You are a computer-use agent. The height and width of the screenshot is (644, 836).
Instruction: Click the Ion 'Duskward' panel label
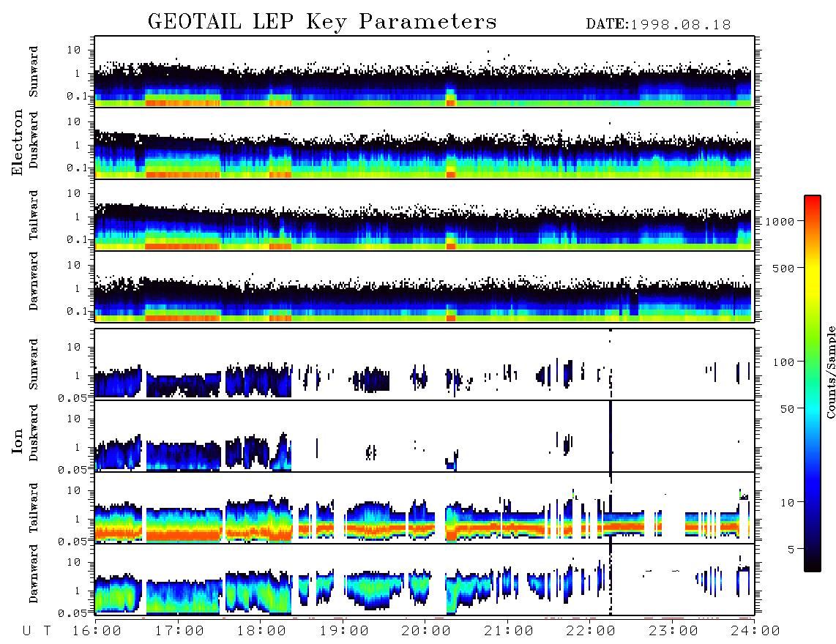pyautogui.click(x=34, y=433)
